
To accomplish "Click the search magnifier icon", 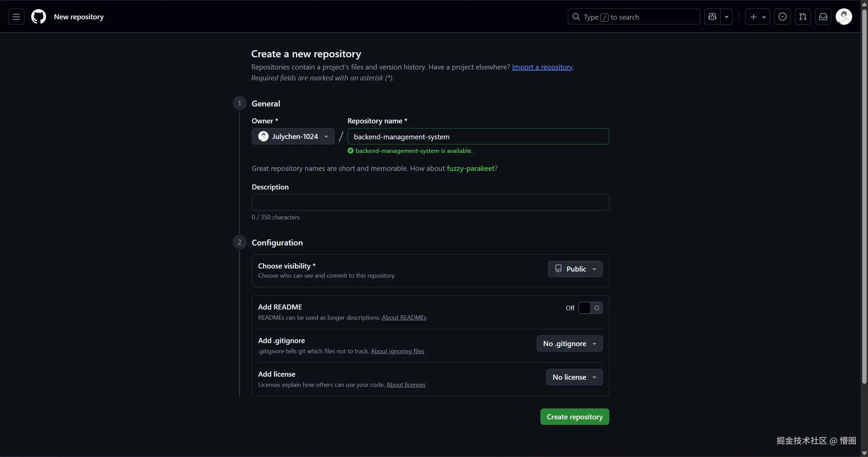I will click(576, 17).
